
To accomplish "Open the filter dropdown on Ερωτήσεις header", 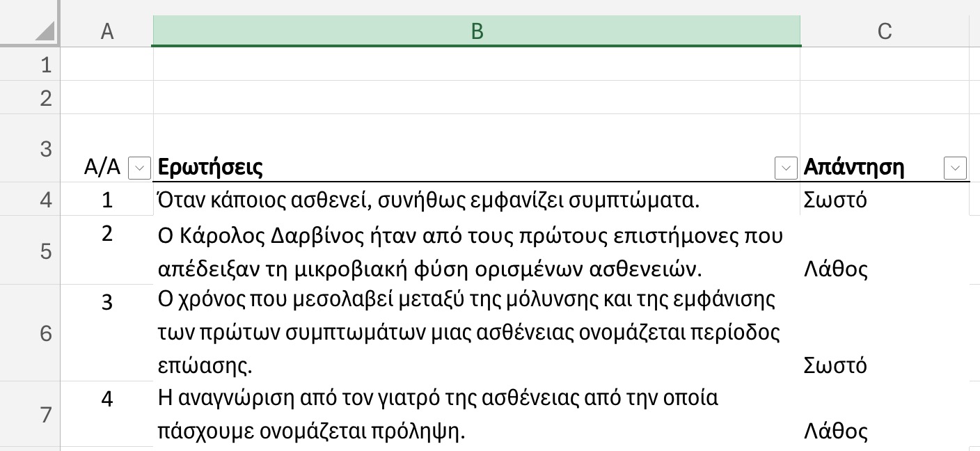I will 786,168.
